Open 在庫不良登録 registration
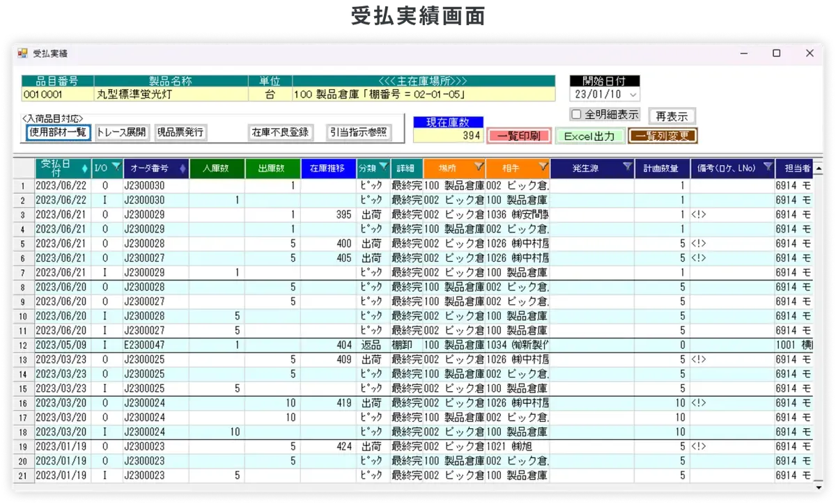Screen dimensions: 836x504 coord(280,132)
